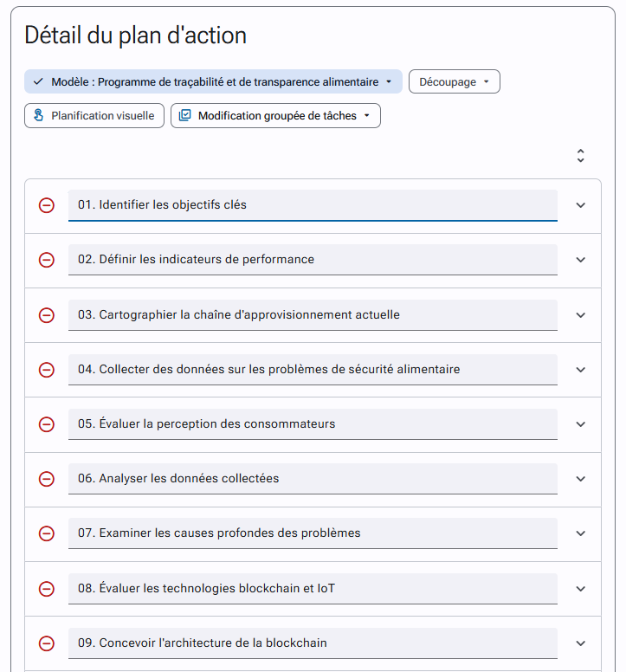Viewport: 626px width, 672px height.
Task: Delete task 08 blockchain et IoT
Action: [46, 588]
